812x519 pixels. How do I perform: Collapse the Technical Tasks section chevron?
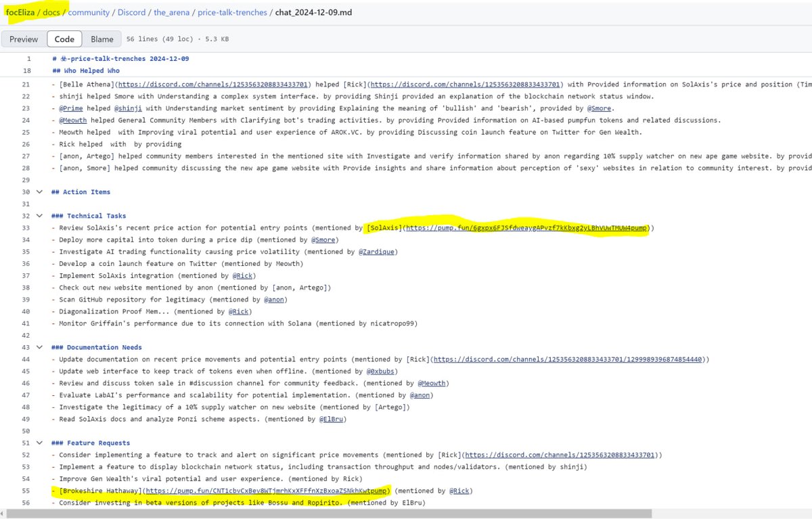(x=39, y=216)
